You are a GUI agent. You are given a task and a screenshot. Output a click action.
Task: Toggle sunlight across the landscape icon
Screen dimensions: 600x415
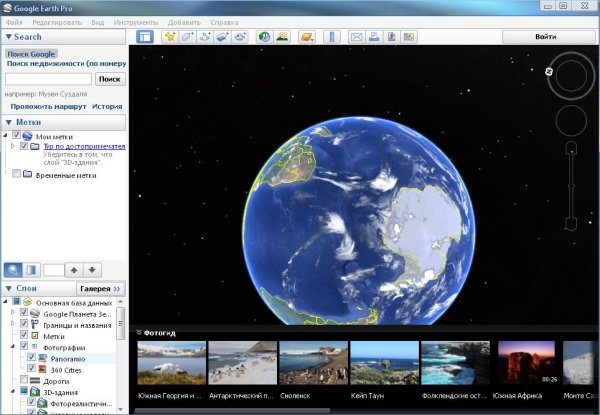[x=282, y=37]
